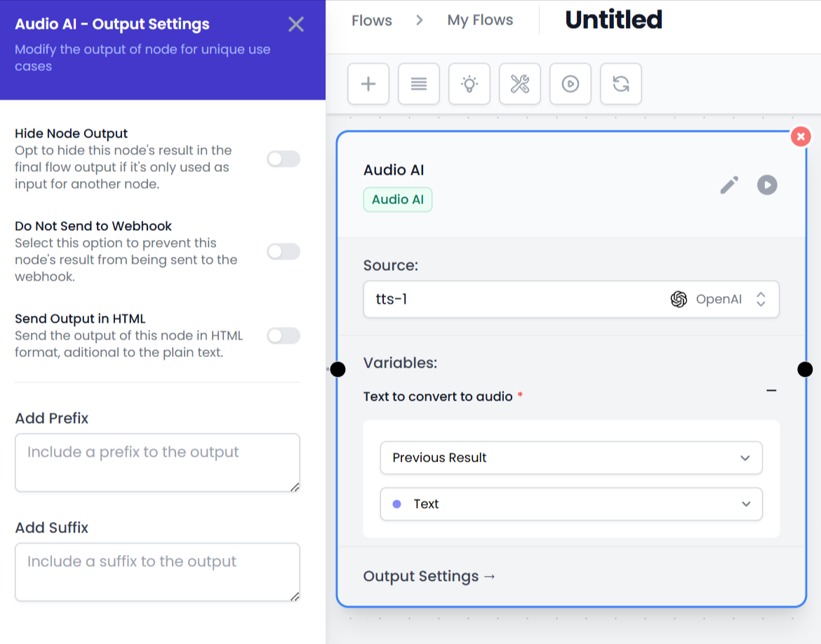
Task: Collapse the Text to convert section
Action: (x=771, y=391)
